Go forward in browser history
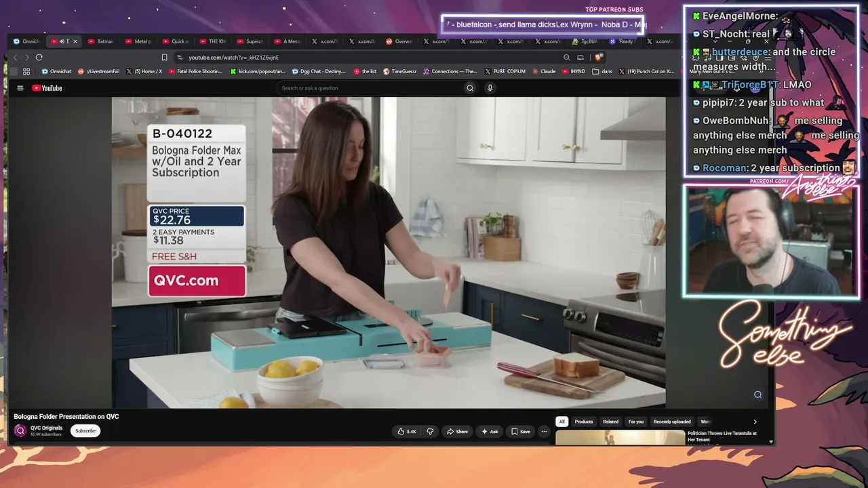Screen dimensions: 868x488 (27, 58)
